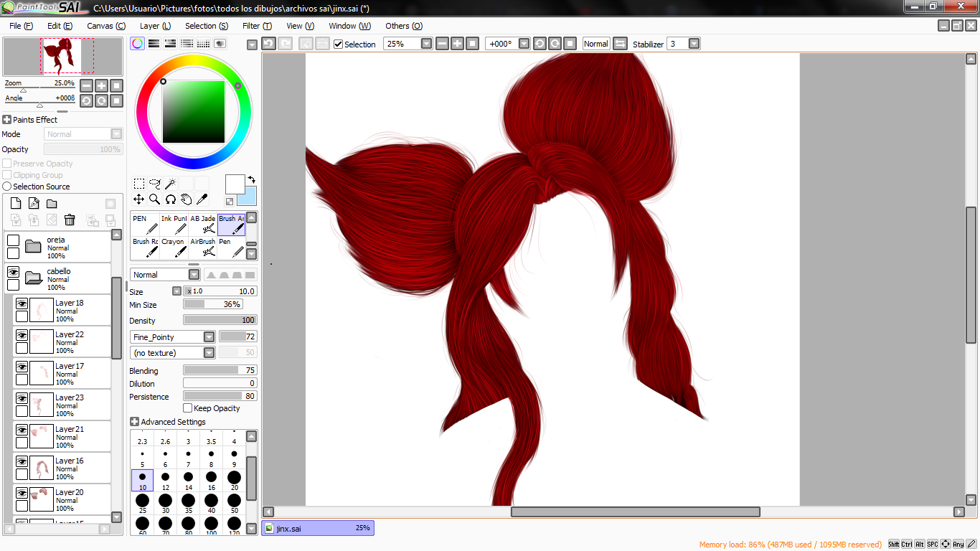The width and height of the screenshot is (980, 551).
Task: Flip the canvas view horizontally
Action: 621,44
